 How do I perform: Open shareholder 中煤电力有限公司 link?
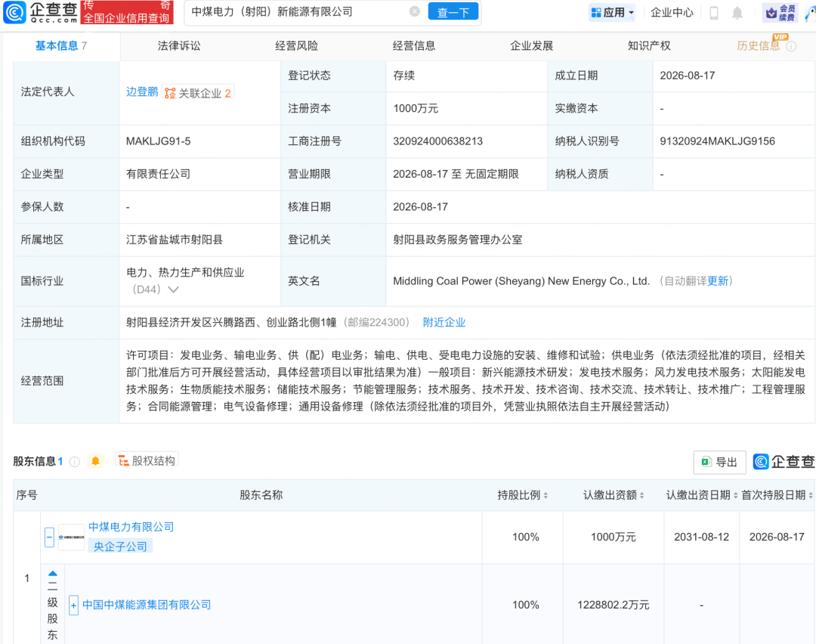coord(131,527)
